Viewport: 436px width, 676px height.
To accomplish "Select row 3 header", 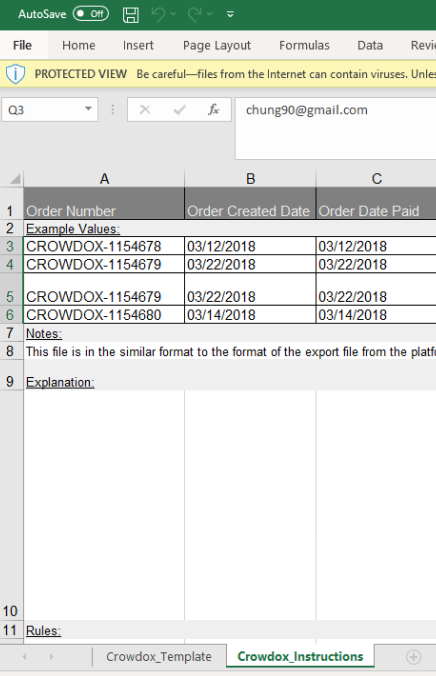I will (x=10, y=246).
